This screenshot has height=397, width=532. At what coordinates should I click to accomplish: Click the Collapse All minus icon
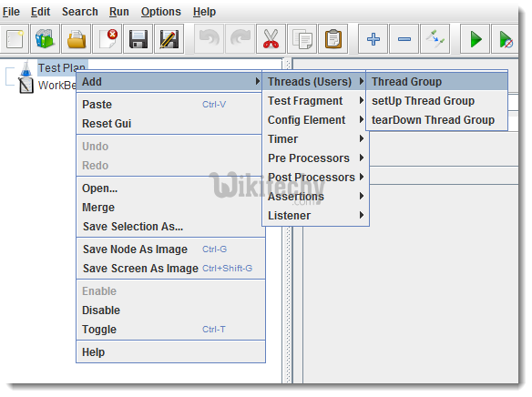[404, 39]
